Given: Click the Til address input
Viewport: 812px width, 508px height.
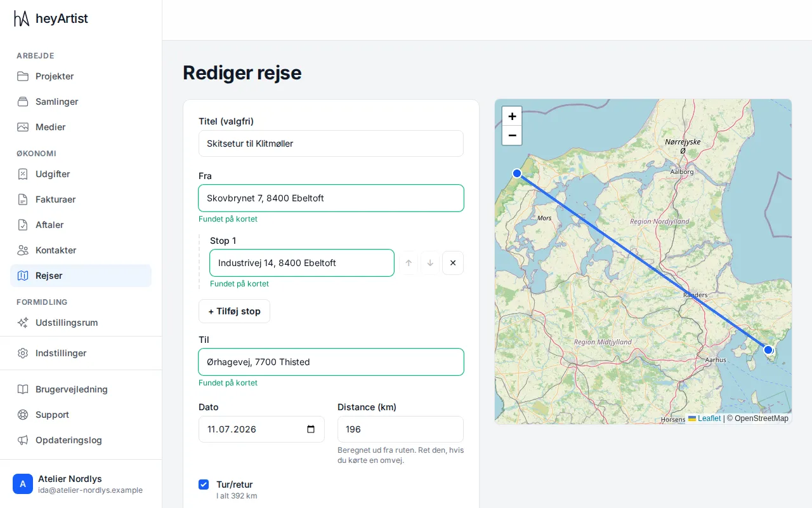Looking at the screenshot, I should (x=331, y=362).
